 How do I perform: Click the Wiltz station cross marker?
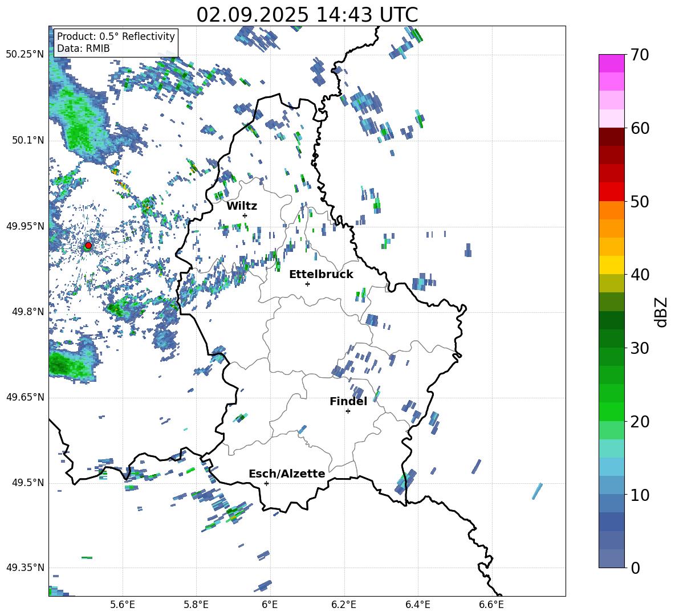pos(245,215)
